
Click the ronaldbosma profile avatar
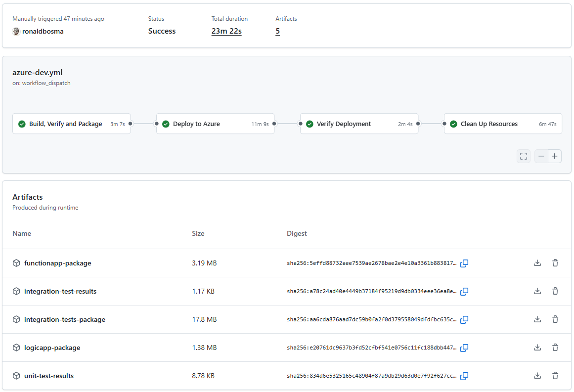pos(16,31)
